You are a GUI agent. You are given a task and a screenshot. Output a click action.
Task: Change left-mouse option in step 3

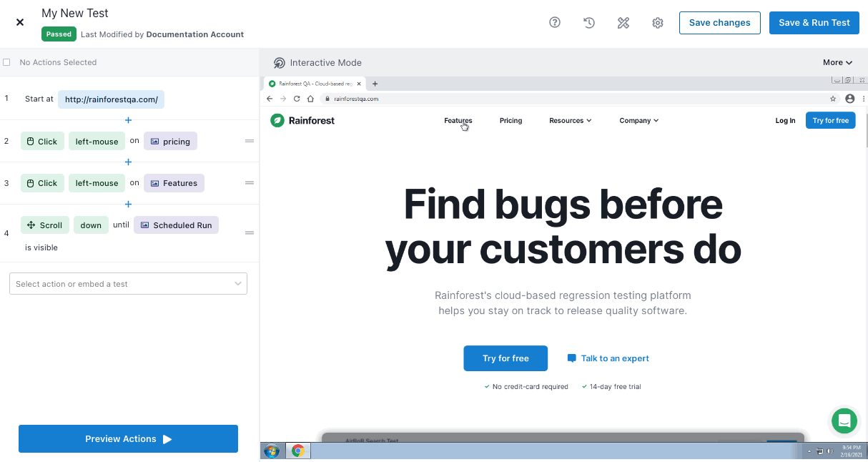[x=97, y=183]
